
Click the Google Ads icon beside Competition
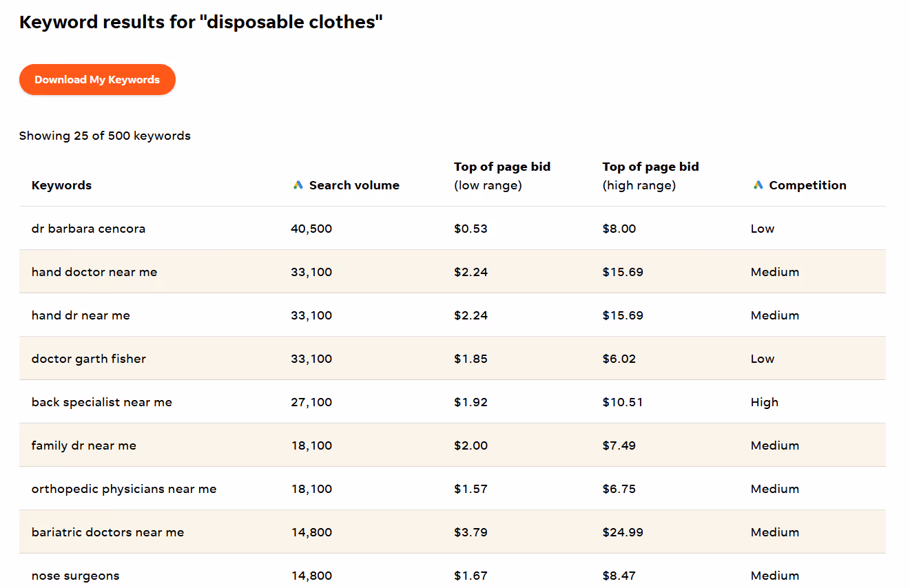[x=758, y=185]
